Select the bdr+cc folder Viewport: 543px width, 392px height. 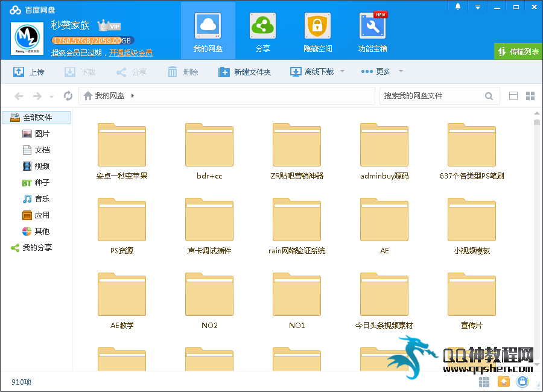pos(209,151)
